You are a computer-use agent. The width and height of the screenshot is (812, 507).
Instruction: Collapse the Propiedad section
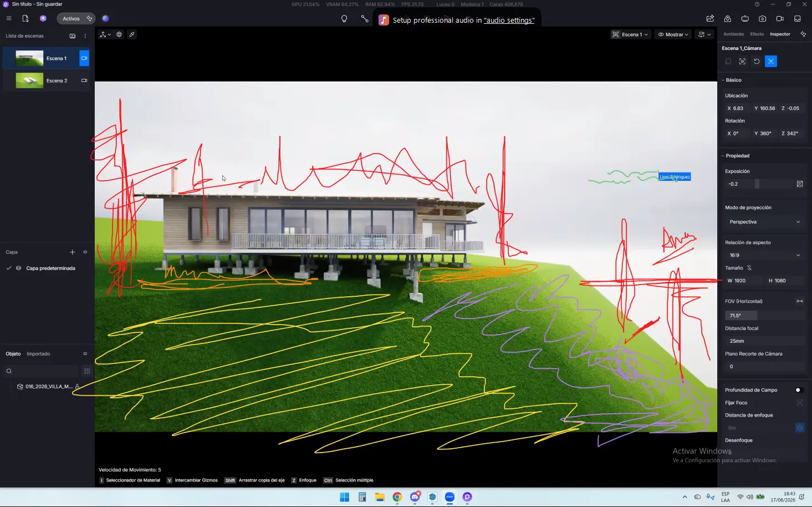click(x=723, y=156)
